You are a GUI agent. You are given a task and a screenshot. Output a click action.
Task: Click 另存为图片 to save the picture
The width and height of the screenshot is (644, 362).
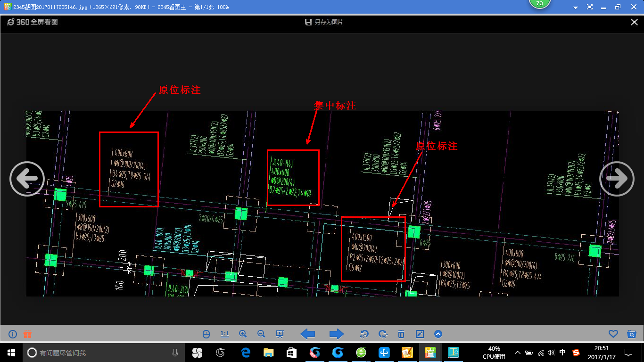[x=324, y=22]
